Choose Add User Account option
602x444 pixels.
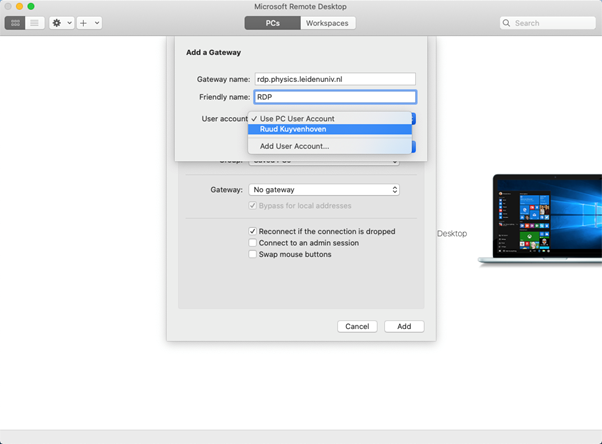[294, 146]
